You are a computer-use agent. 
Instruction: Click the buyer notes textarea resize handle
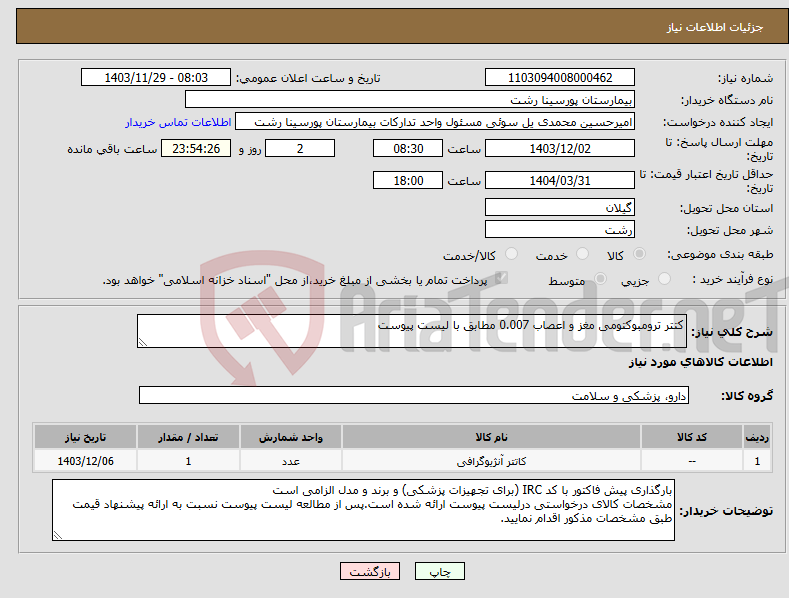click(58, 536)
